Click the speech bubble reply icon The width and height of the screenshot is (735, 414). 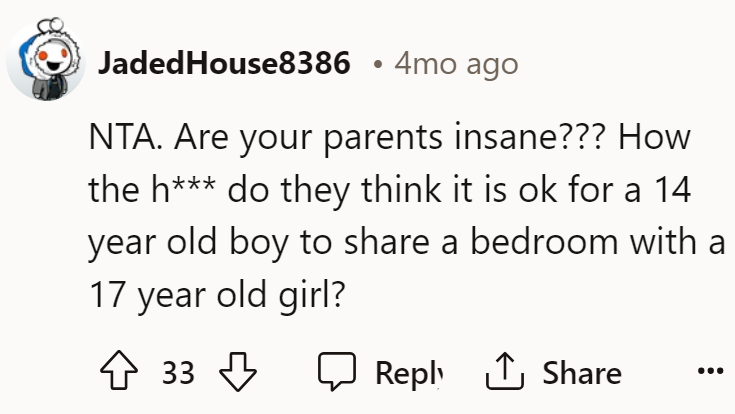(x=337, y=371)
